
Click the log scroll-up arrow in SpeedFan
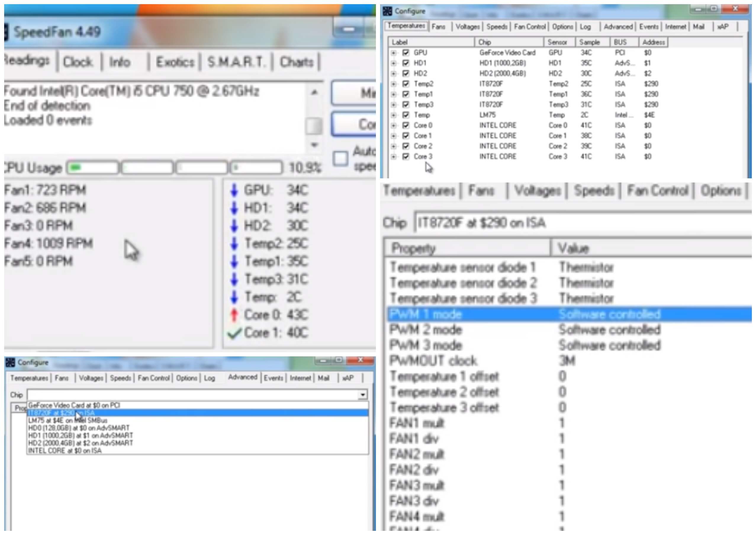pyautogui.click(x=314, y=92)
